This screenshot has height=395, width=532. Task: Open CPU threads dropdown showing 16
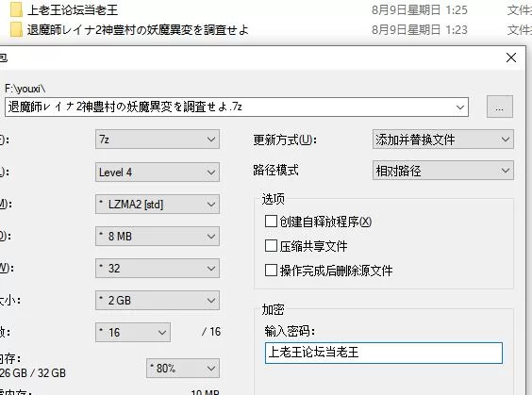[x=133, y=332]
